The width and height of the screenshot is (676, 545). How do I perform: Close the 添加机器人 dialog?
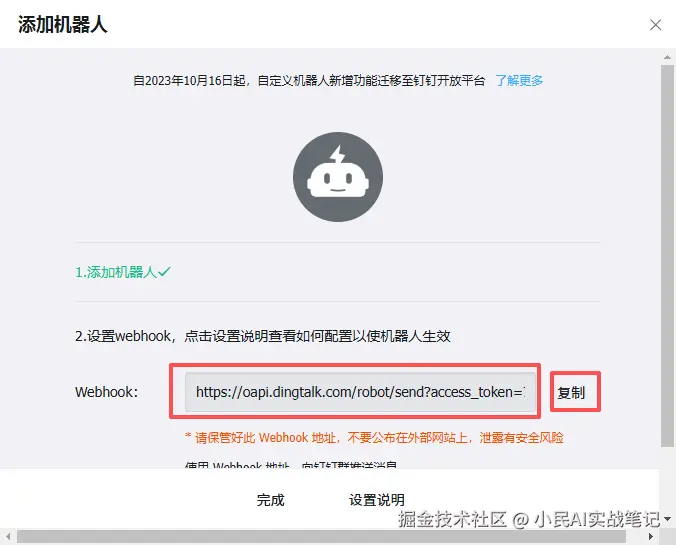655,25
